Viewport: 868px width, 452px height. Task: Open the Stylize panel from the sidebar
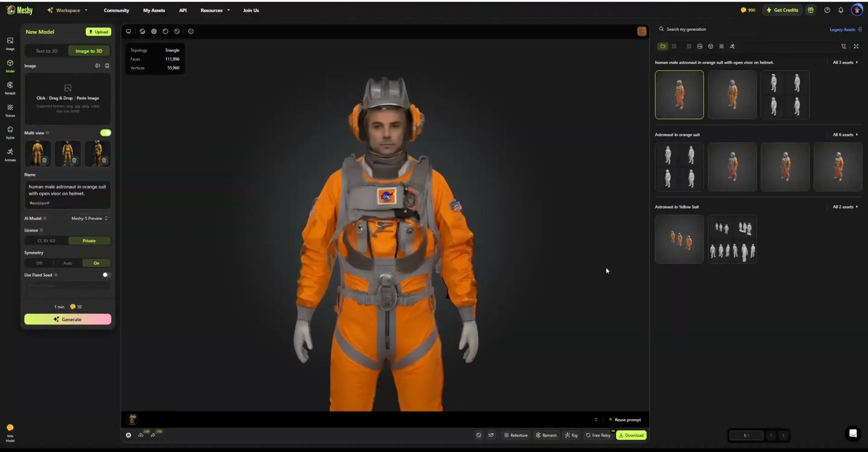(x=10, y=132)
